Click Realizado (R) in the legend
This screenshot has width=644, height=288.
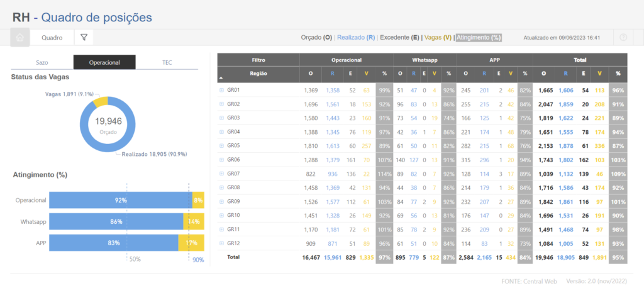click(x=356, y=37)
